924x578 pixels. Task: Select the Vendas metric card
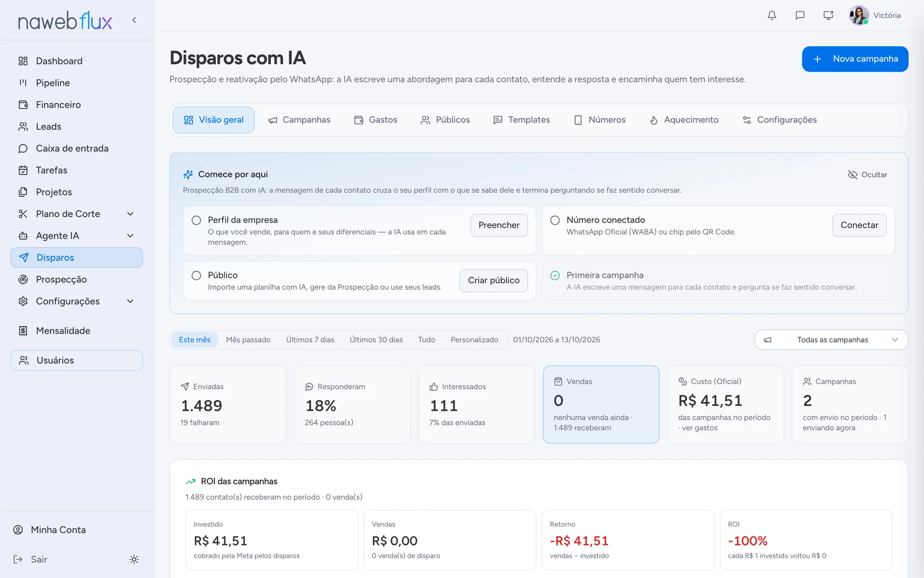(x=601, y=404)
